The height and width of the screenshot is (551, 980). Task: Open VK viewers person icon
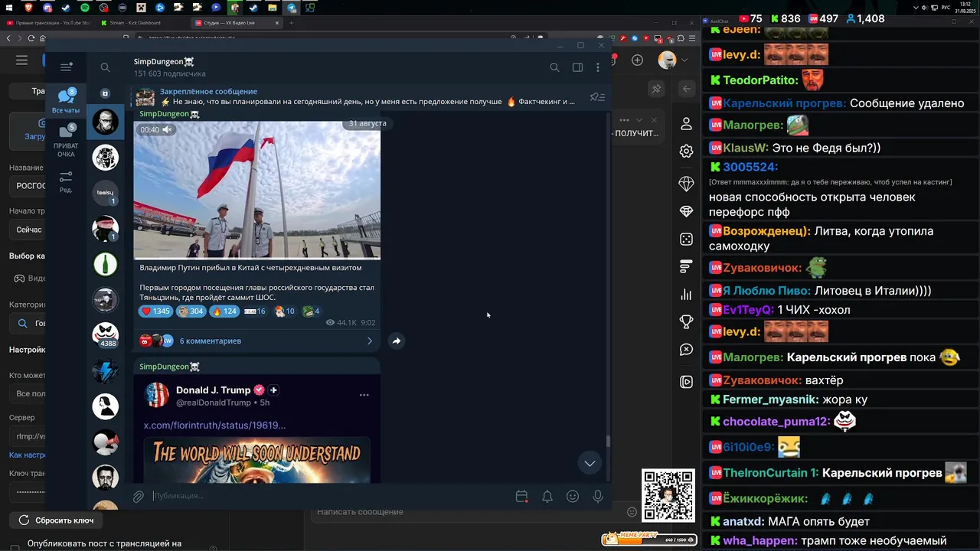686,124
